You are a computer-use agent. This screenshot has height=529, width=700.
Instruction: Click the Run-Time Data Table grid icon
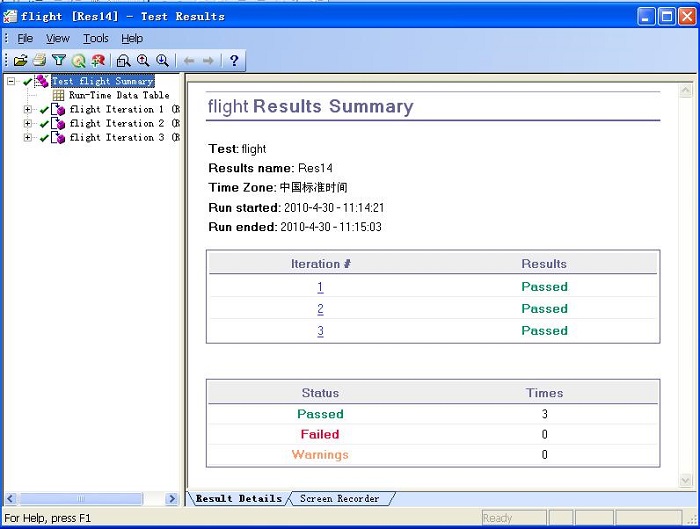click(59, 96)
